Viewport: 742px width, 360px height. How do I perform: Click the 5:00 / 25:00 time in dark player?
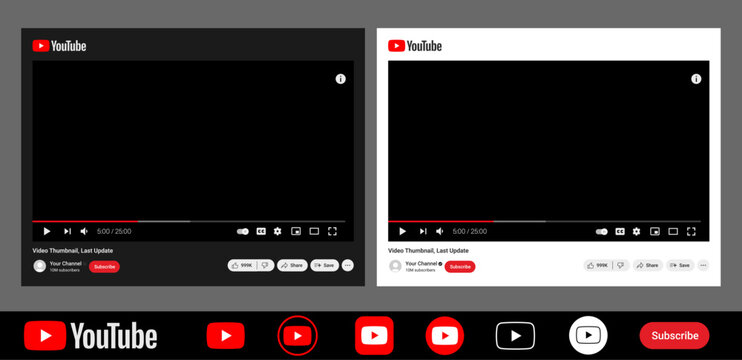114,231
